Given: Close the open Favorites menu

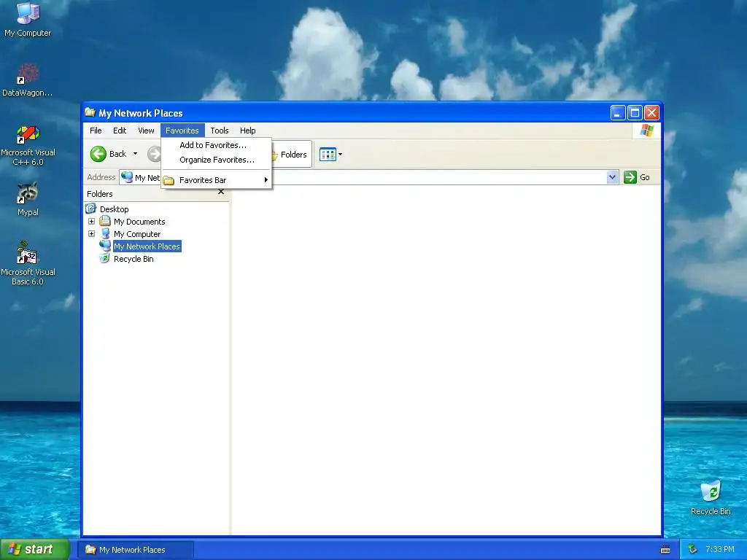Looking at the screenshot, I should coord(182,131).
